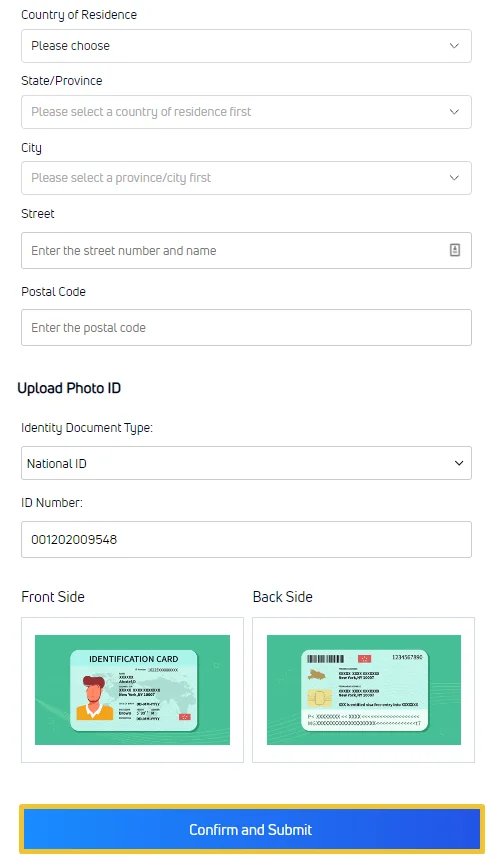Focus the Postal Code input field

point(246,327)
